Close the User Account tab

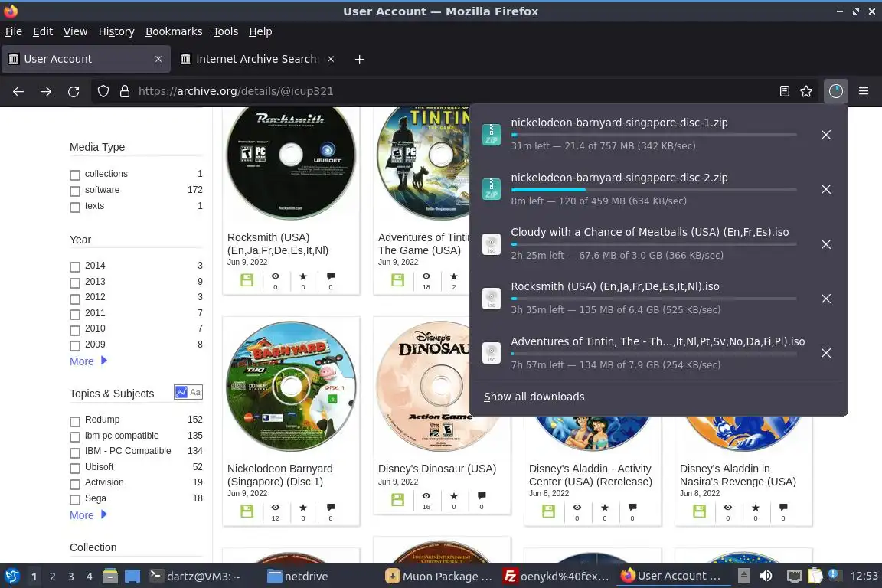coord(158,59)
